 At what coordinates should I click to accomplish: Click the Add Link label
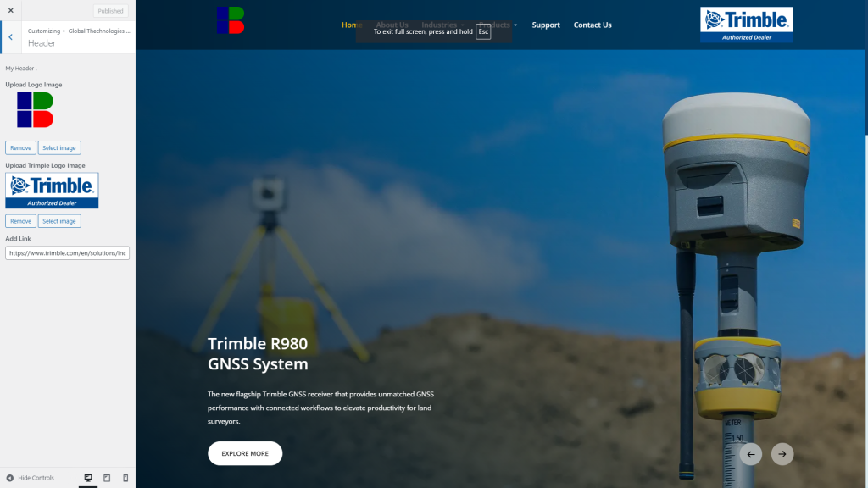(19, 238)
